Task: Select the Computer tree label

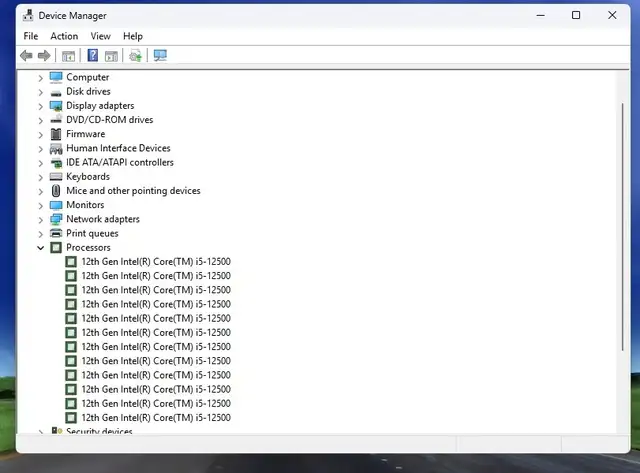Action: click(88, 77)
